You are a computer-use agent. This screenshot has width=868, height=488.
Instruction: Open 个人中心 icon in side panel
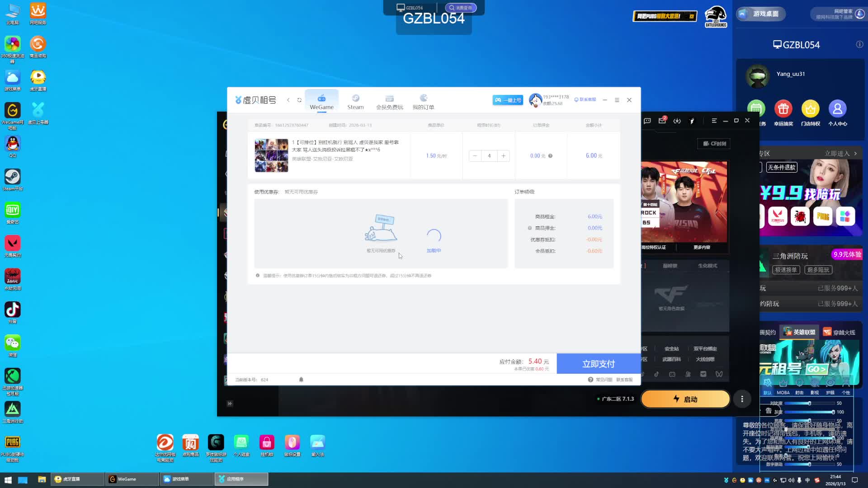coord(837,109)
